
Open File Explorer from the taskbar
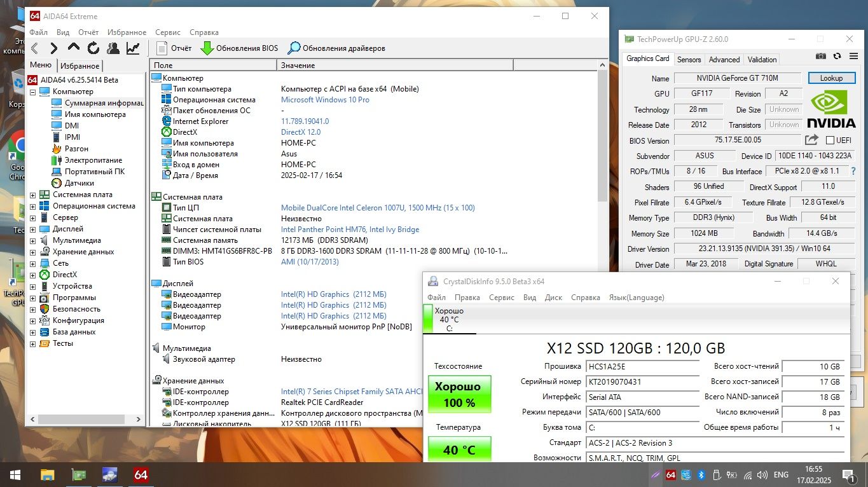(x=48, y=474)
